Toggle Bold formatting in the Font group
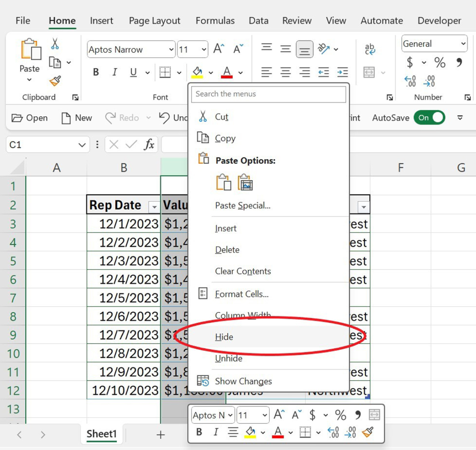 coord(96,72)
